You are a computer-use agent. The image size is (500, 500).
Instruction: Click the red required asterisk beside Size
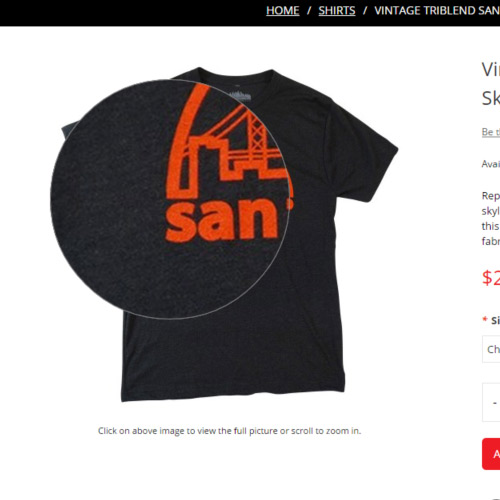point(485,319)
